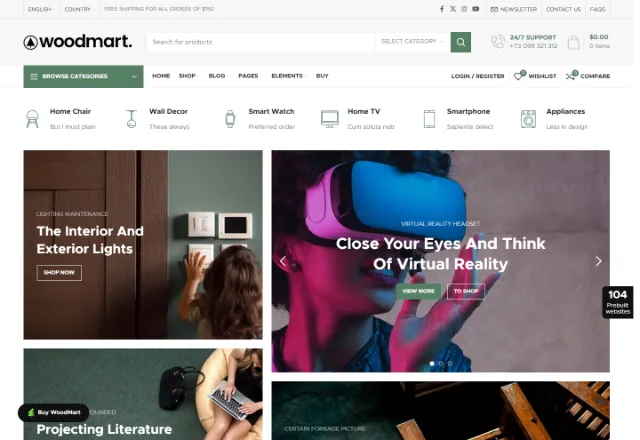Click the Appliances washing machine icon
Viewport: 640px width, 440px height.
pyautogui.click(x=528, y=119)
